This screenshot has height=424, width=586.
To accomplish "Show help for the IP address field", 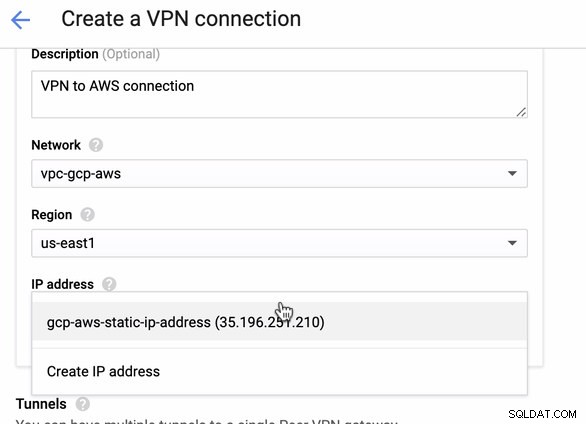I will tap(109, 284).
